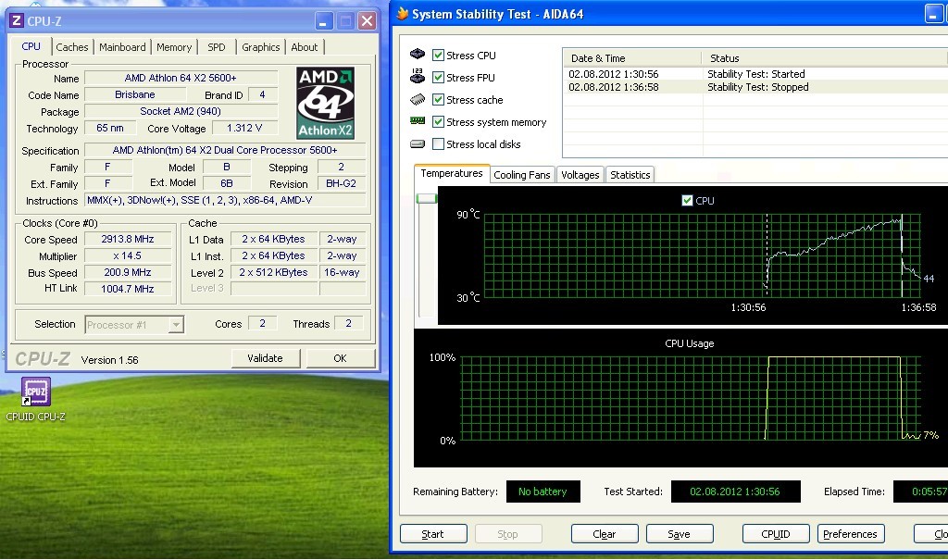The height and width of the screenshot is (560, 948).
Task: Click the OK button in CPU-Z
Action: [341, 358]
